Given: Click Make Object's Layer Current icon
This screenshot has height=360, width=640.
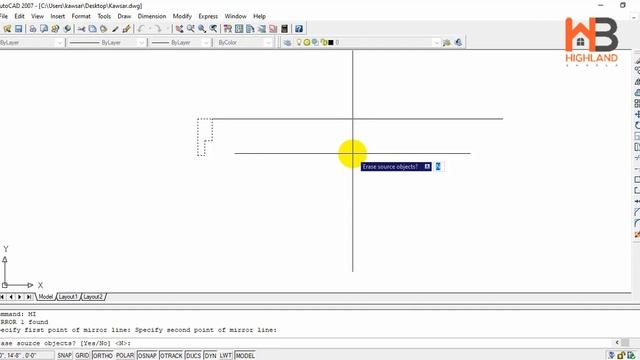Looking at the screenshot, I should pyautogui.click(x=447, y=42).
